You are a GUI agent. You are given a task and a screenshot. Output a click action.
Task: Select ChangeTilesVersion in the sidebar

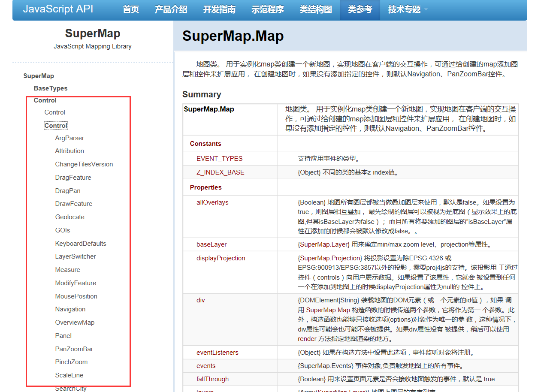click(x=84, y=164)
